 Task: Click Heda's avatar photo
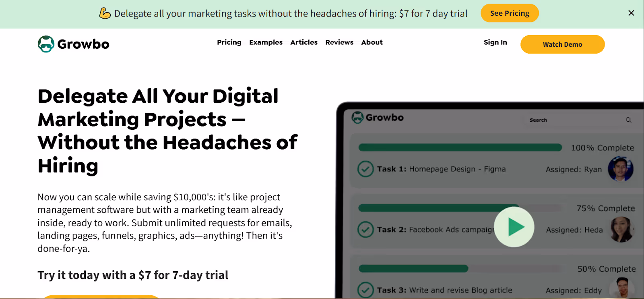point(622,229)
